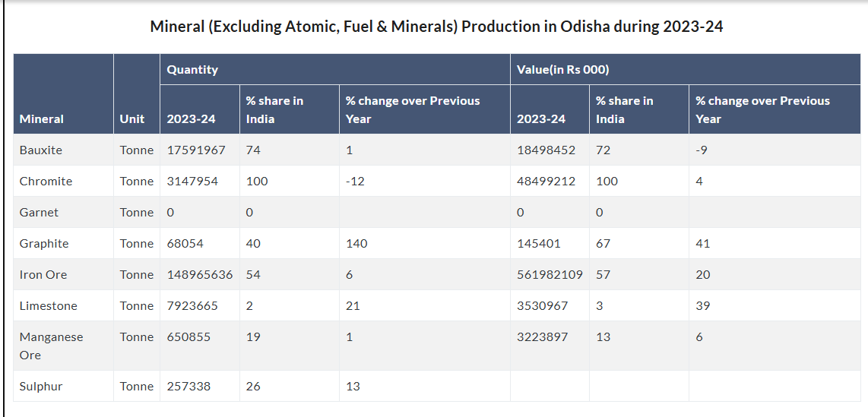The height and width of the screenshot is (417, 868).
Task: Click the Iron Ore row label
Action: [x=44, y=274]
